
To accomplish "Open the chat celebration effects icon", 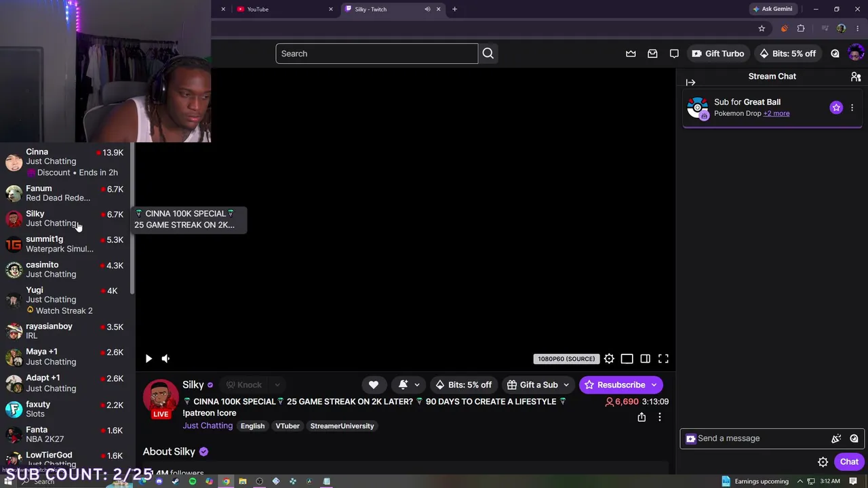I will [x=836, y=439].
